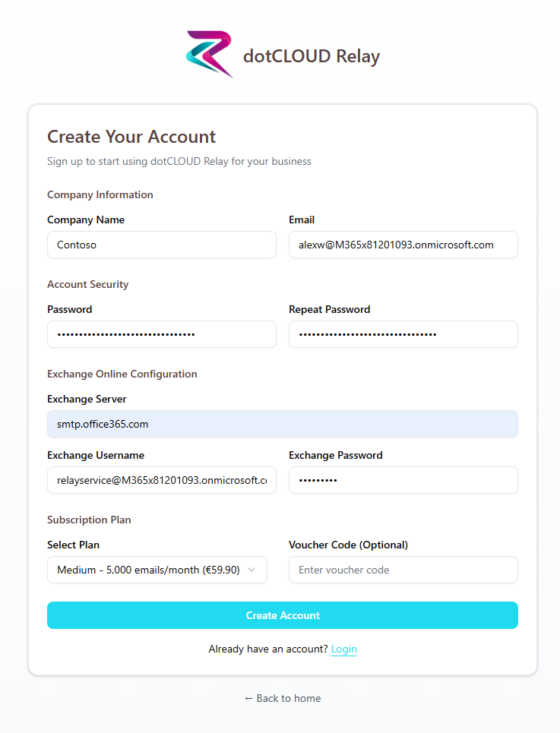Click the Repeat Password field
Image resolution: width=560 pixels, height=733 pixels.
pyautogui.click(x=403, y=334)
